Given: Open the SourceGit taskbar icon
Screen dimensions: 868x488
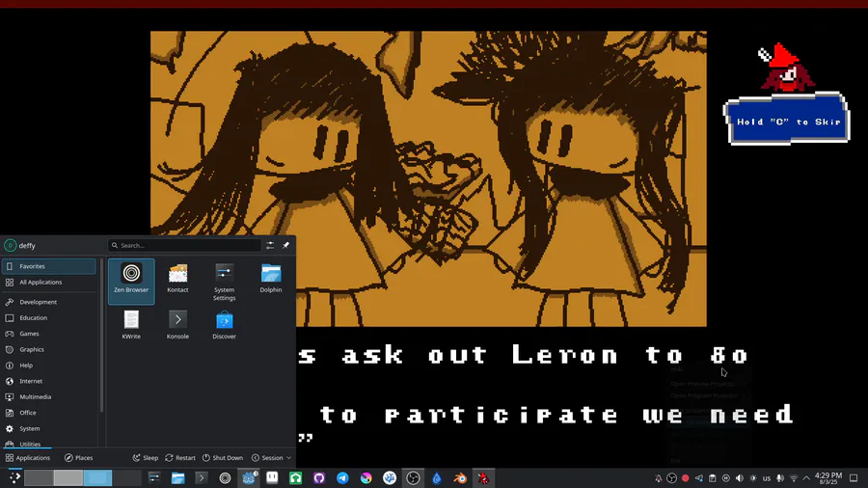Looking at the screenshot, I should [x=390, y=478].
